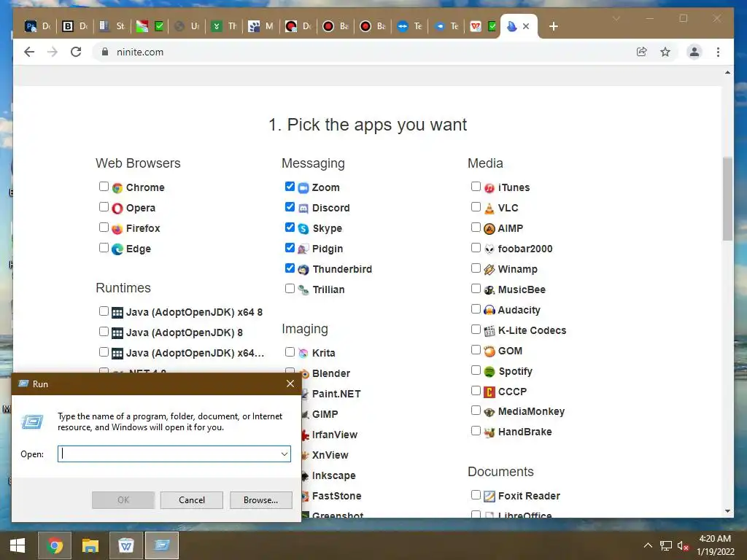747x560 pixels.
Task: Click the page vertical scrollbar thumb
Action: (727, 199)
